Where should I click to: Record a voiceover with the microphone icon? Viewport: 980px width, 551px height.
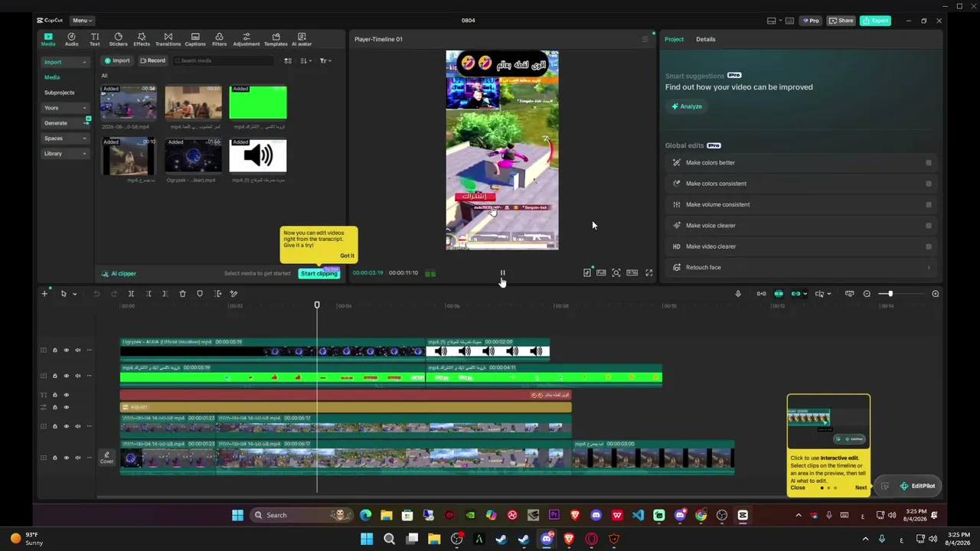click(738, 294)
